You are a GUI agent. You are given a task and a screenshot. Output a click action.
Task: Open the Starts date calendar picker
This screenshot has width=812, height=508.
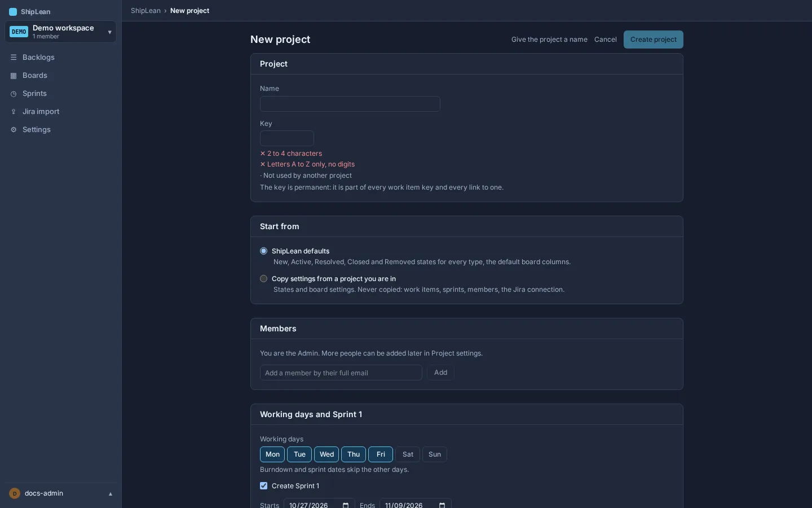pyautogui.click(x=346, y=505)
